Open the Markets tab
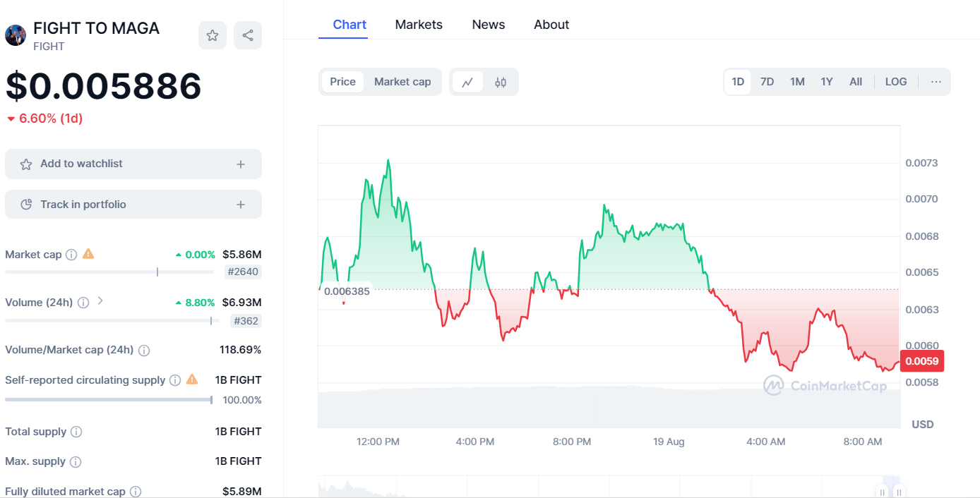 point(419,25)
